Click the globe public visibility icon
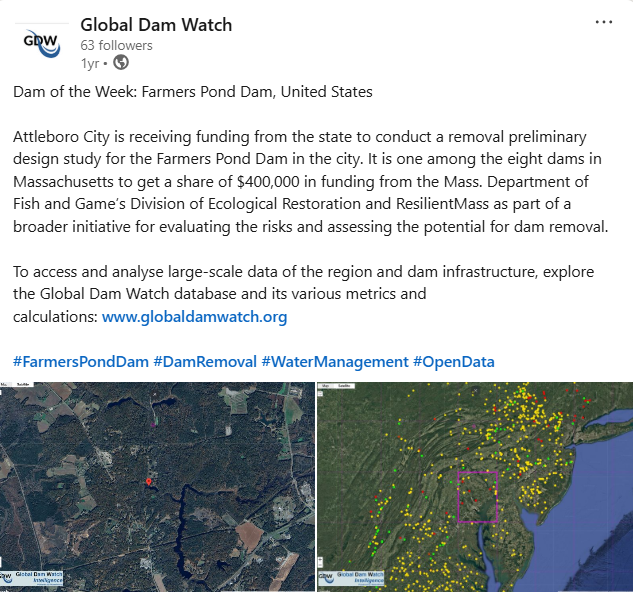633x592 pixels. [121, 63]
